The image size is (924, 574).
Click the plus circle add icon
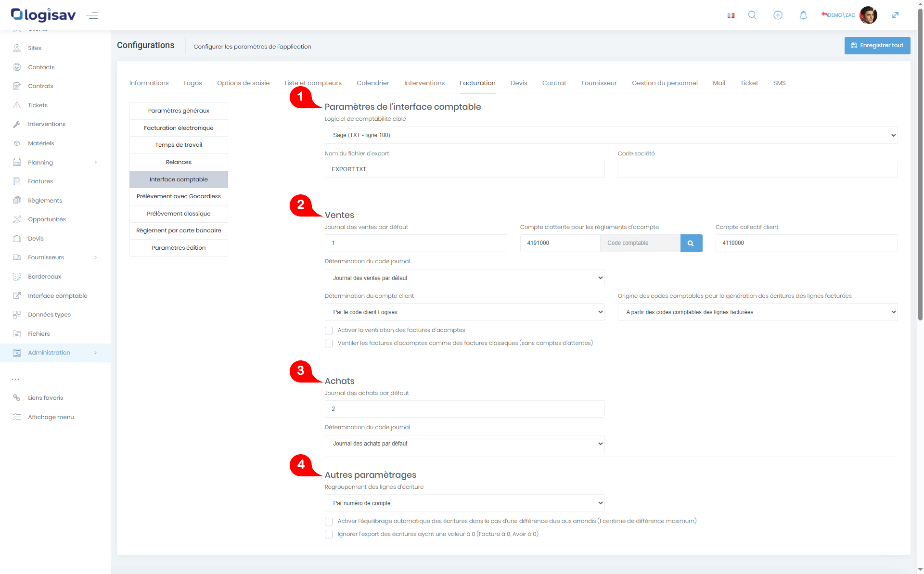click(778, 15)
